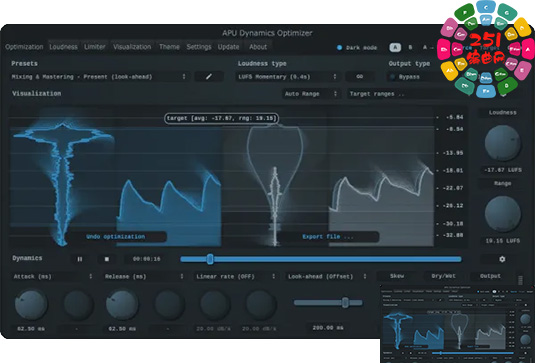Stop playback with the stop icon
The height and width of the screenshot is (363, 535).
tap(107, 259)
